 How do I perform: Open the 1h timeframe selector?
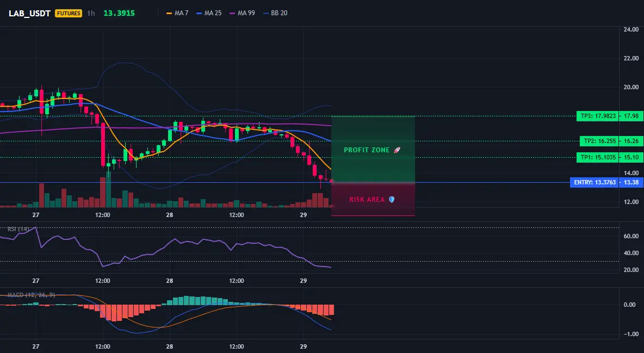click(91, 13)
